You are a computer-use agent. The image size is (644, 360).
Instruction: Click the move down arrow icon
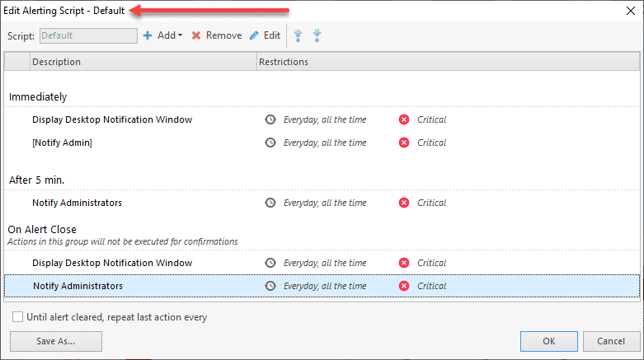pyautogui.click(x=317, y=35)
